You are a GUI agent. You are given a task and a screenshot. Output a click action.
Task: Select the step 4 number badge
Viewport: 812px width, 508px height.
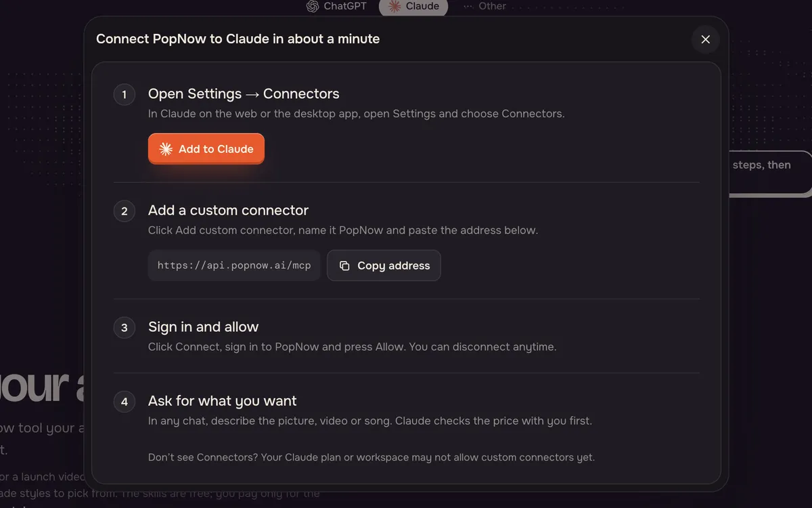pyautogui.click(x=124, y=402)
